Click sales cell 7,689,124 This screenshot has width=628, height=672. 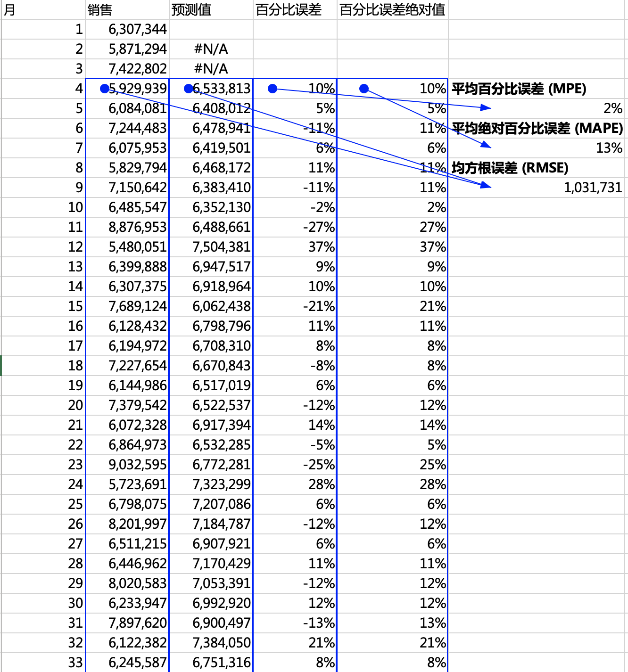127,306
